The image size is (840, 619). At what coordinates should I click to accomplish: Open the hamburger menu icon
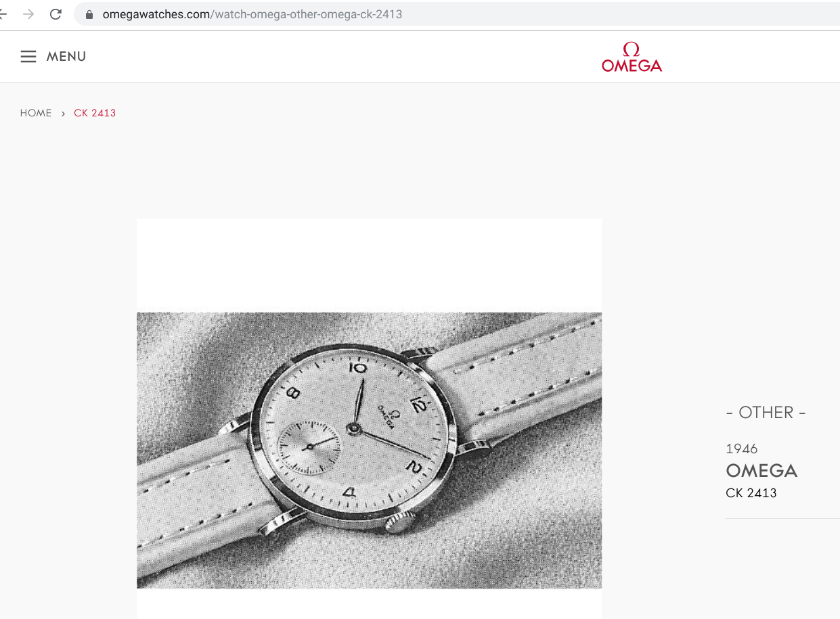(28, 57)
